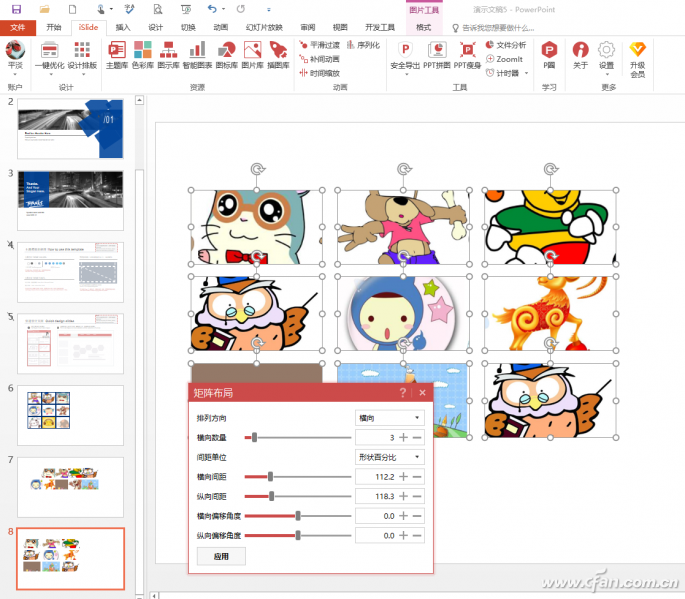
Task: Switch to the 开始 home tab
Action: point(54,28)
